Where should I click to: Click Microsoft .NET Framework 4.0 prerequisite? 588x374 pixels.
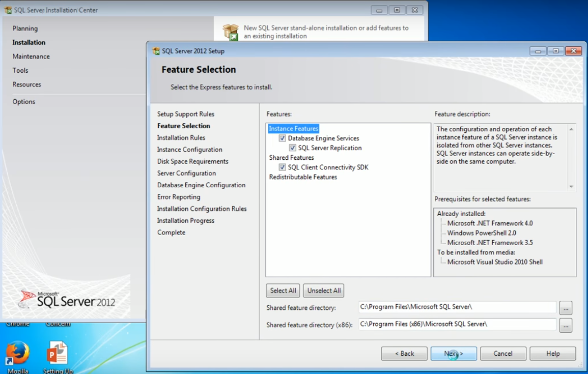click(490, 223)
